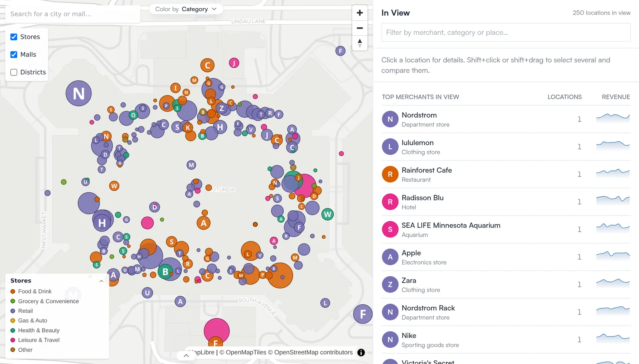Click the purple H marker on west side
Image resolution: width=639 pixels, height=364 pixels.
click(x=102, y=223)
